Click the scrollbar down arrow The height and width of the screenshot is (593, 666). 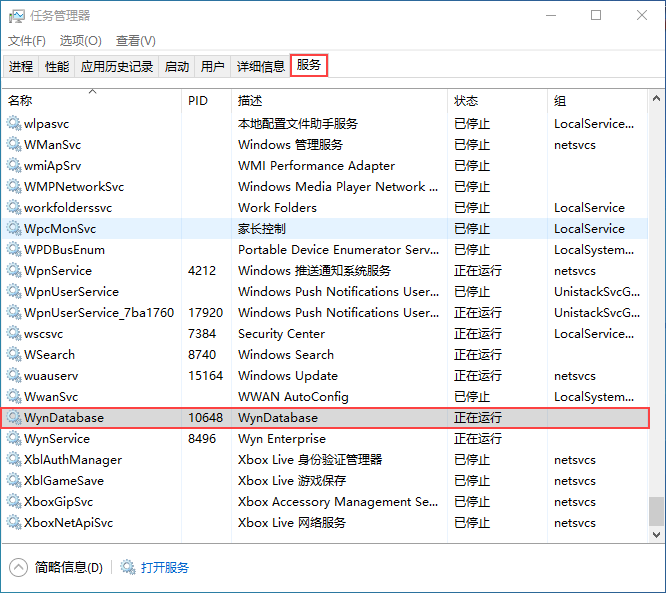pyautogui.click(x=656, y=534)
